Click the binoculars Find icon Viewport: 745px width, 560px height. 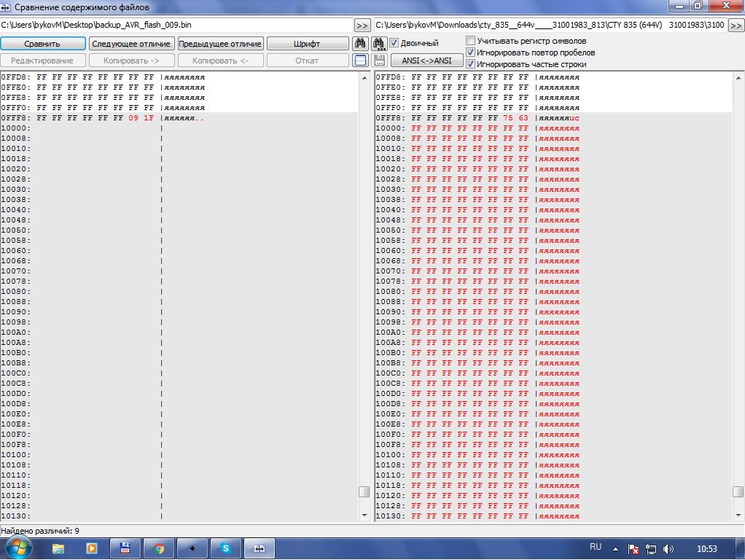pos(360,44)
